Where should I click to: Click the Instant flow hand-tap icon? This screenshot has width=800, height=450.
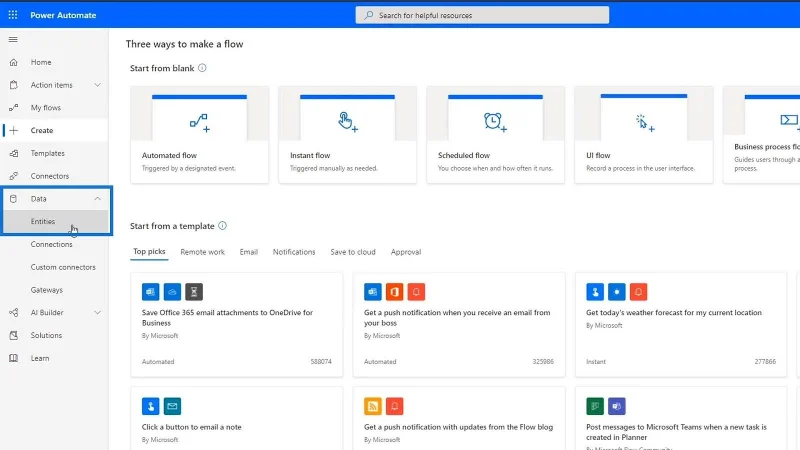coord(347,122)
